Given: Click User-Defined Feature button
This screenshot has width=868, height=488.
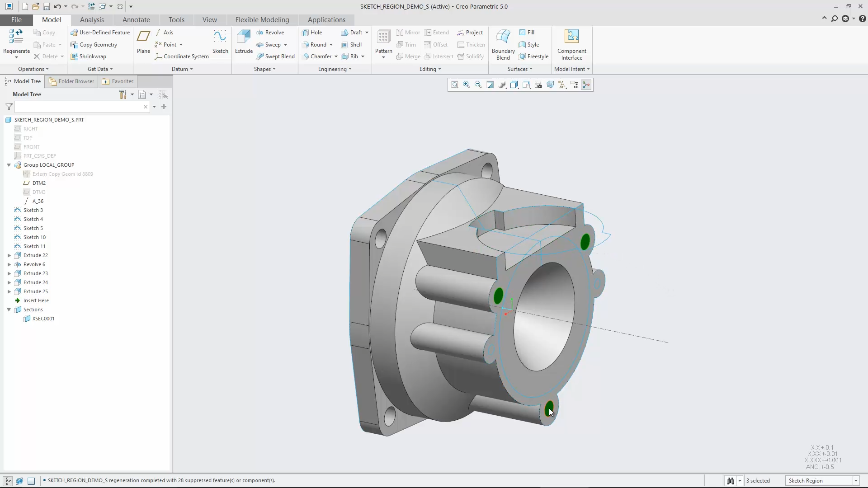Looking at the screenshot, I should (100, 33).
